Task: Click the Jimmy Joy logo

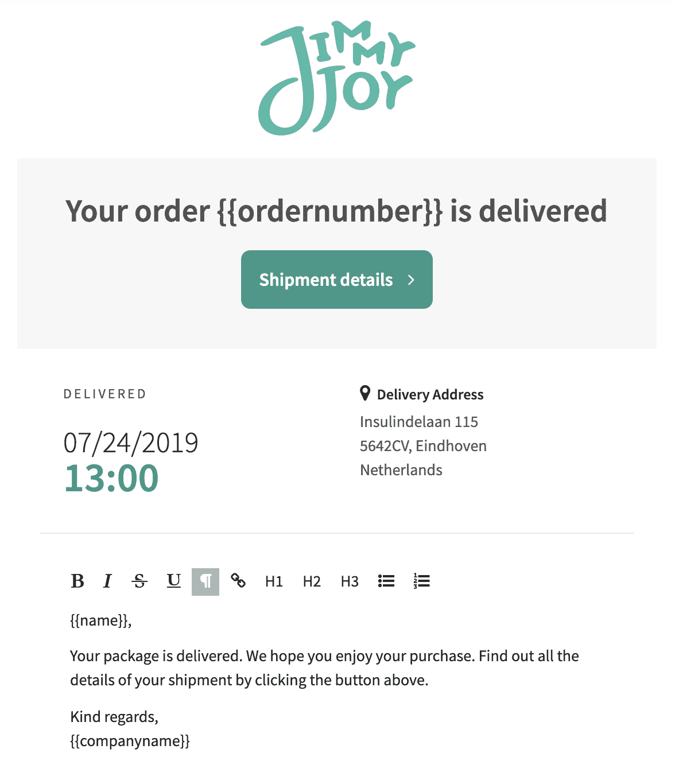Action: coord(336,78)
